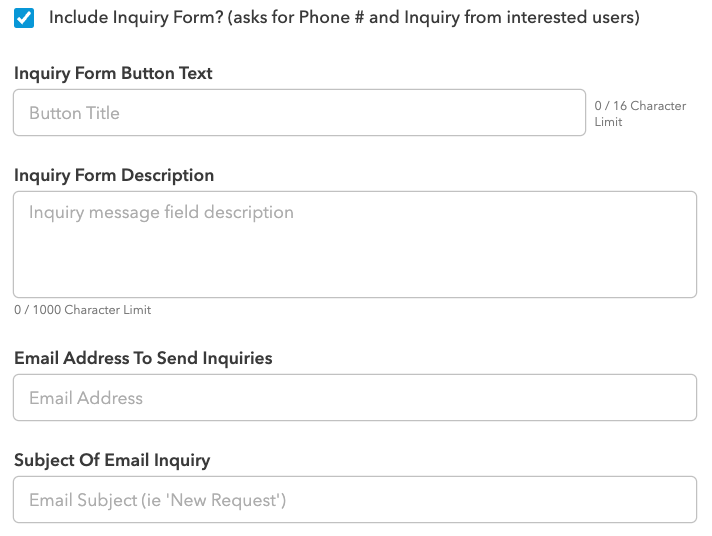
Task: Click the "Email Subject (ie 'New Request')" placeholder
Action: click(x=157, y=500)
